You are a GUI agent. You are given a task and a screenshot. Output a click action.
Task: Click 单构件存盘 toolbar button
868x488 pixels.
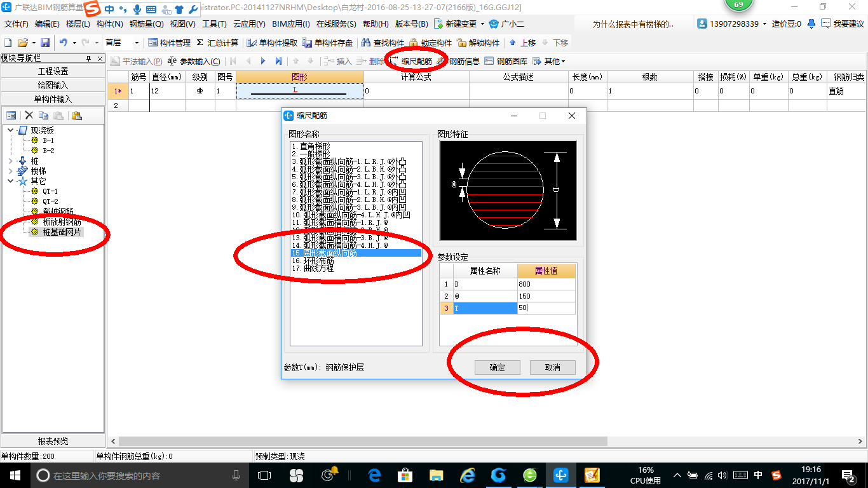pos(328,43)
